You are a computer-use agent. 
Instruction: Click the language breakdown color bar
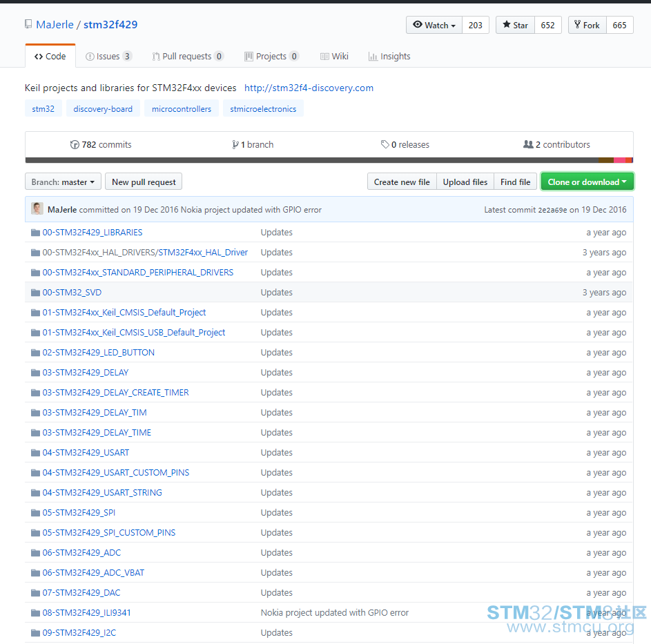tap(329, 160)
